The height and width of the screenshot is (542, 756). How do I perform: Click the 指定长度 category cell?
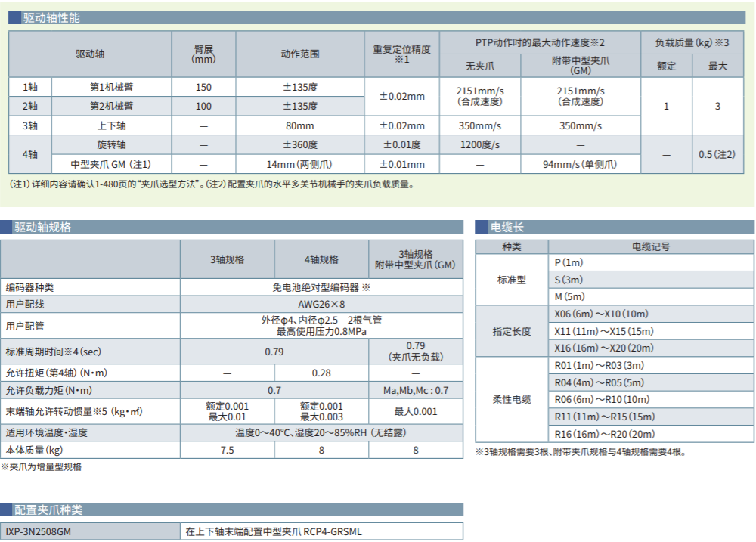click(x=512, y=331)
